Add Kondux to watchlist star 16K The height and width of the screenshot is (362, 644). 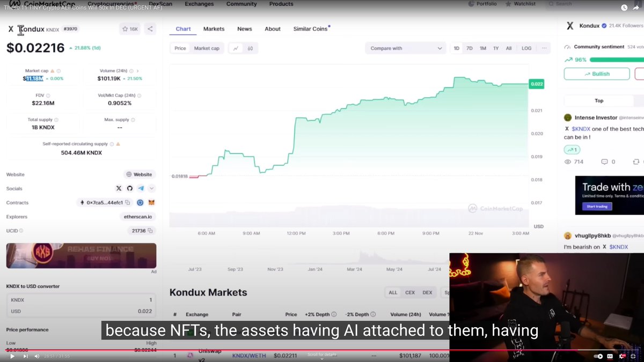point(130,29)
